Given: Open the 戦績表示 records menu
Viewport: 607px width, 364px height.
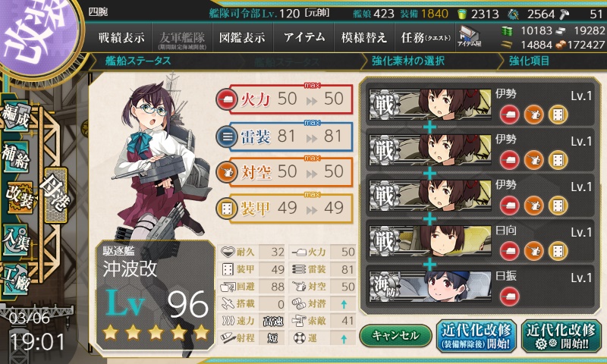Looking at the screenshot, I should tap(121, 37).
